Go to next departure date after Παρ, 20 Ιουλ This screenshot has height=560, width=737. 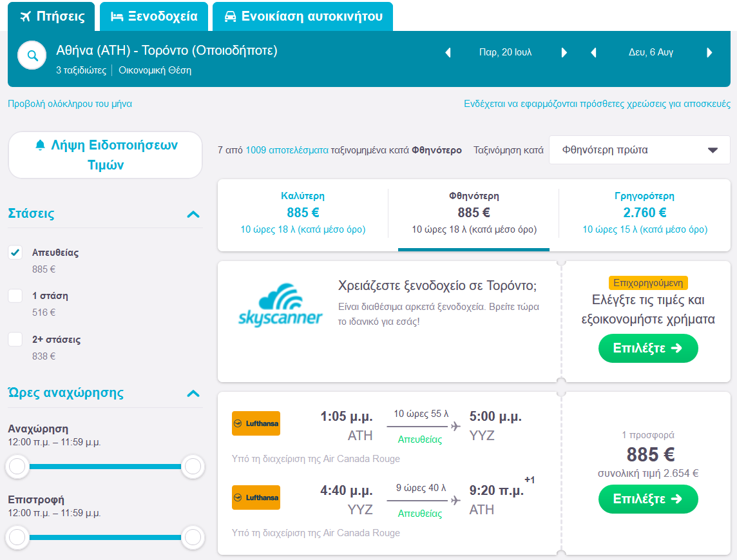[x=564, y=53]
